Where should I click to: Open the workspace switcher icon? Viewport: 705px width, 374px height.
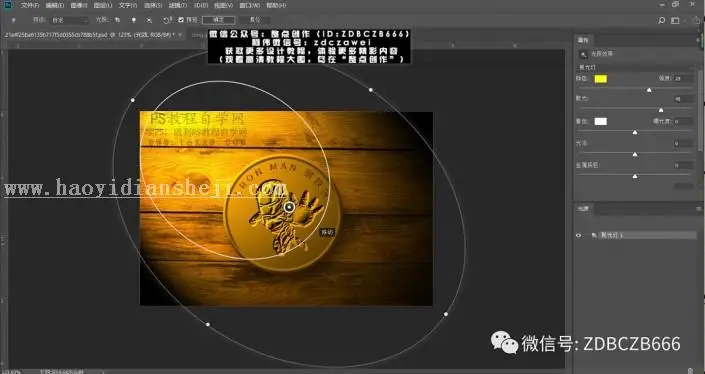[675, 20]
